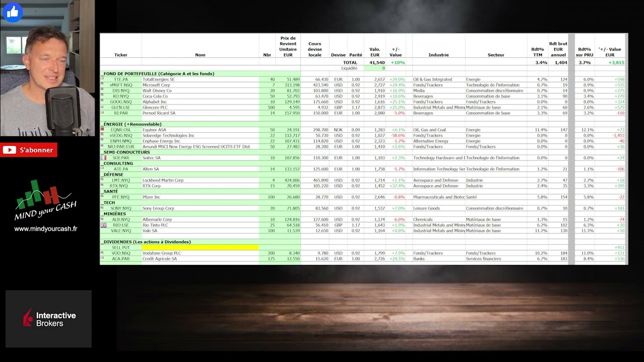Select the Rdt% sur PRU header
This screenshot has height=362, width=644.
point(585,52)
